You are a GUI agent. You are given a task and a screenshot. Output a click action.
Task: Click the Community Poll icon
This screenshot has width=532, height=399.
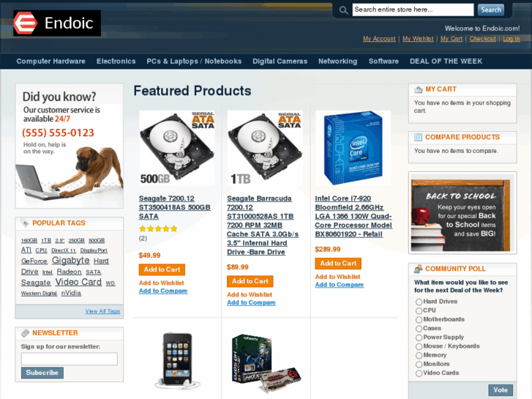click(x=419, y=269)
